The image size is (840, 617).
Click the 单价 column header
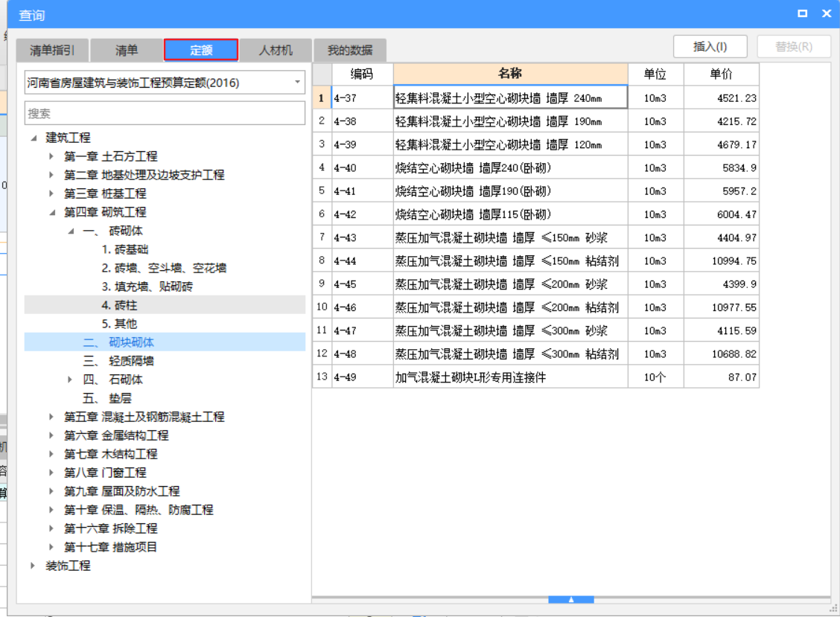(x=721, y=74)
